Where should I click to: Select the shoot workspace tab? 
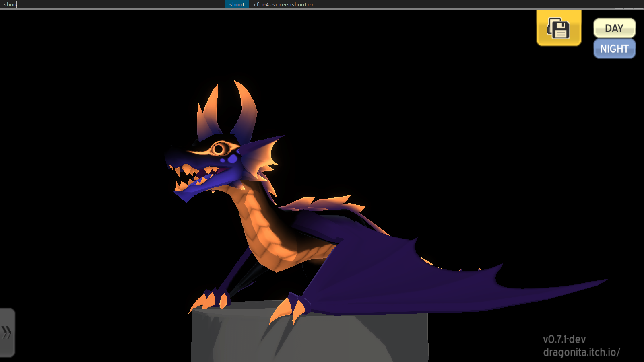[x=237, y=4]
